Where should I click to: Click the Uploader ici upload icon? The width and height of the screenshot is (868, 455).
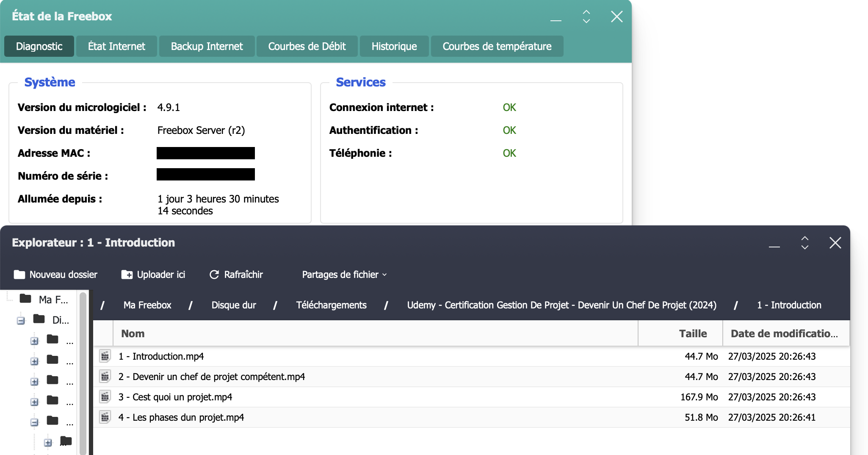click(x=127, y=275)
